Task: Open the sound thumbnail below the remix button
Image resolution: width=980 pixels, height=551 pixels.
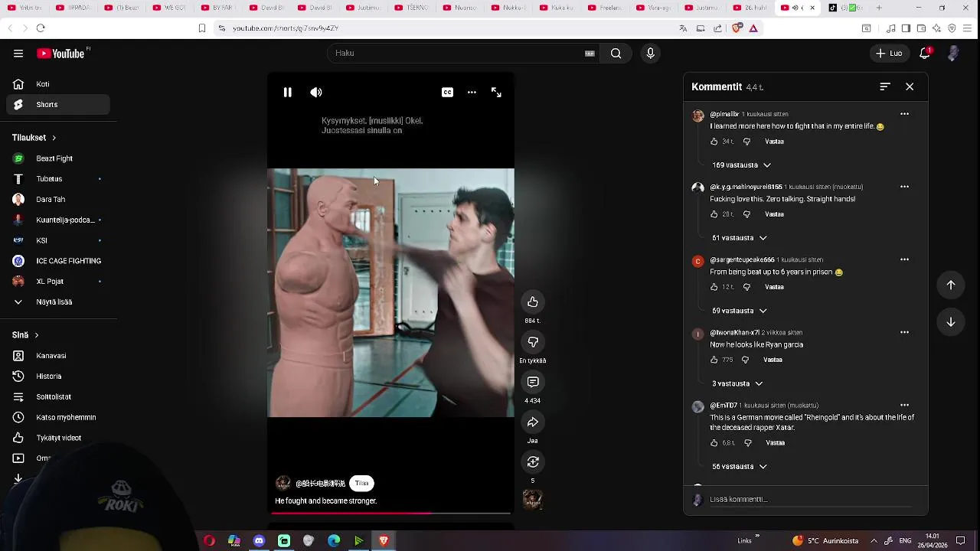Action: pyautogui.click(x=533, y=500)
